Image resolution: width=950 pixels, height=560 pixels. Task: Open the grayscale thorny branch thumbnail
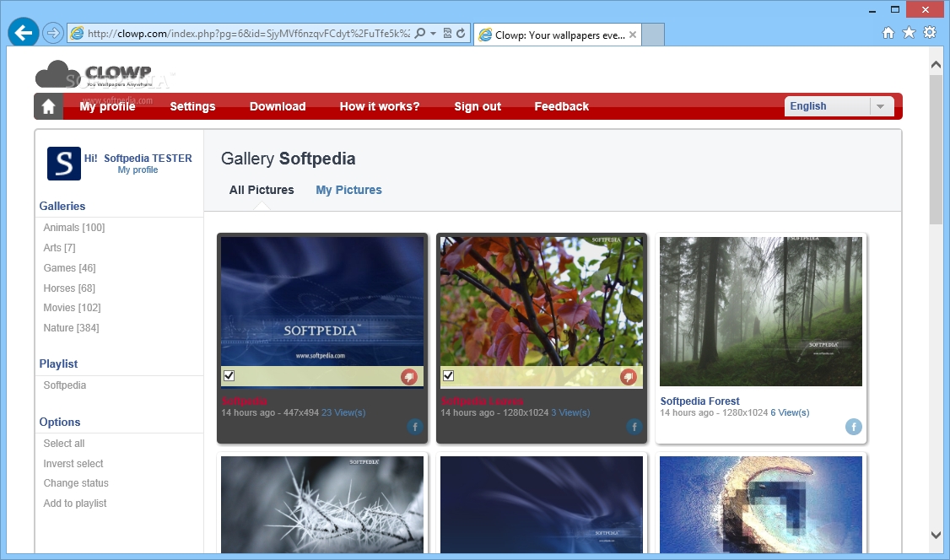(322, 504)
